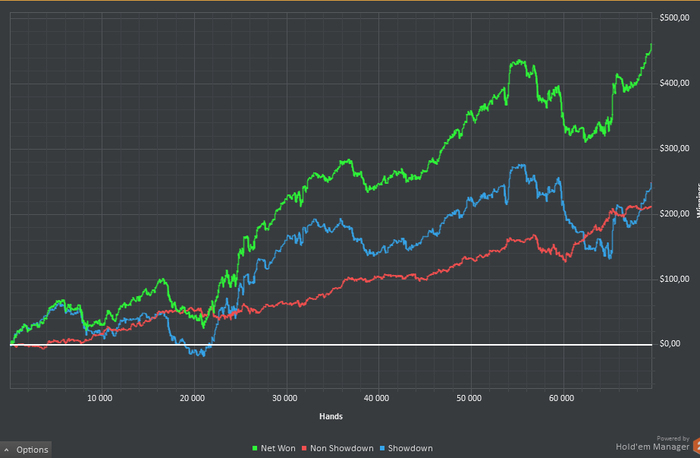Click the 10 000 x-axis label
Image resolution: width=700 pixels, height=458 pixels.
click(x=100, y=398)
